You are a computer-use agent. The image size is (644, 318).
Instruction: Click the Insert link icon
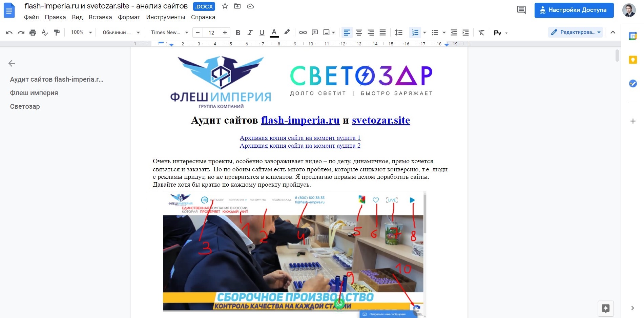(x=303, y=32)
